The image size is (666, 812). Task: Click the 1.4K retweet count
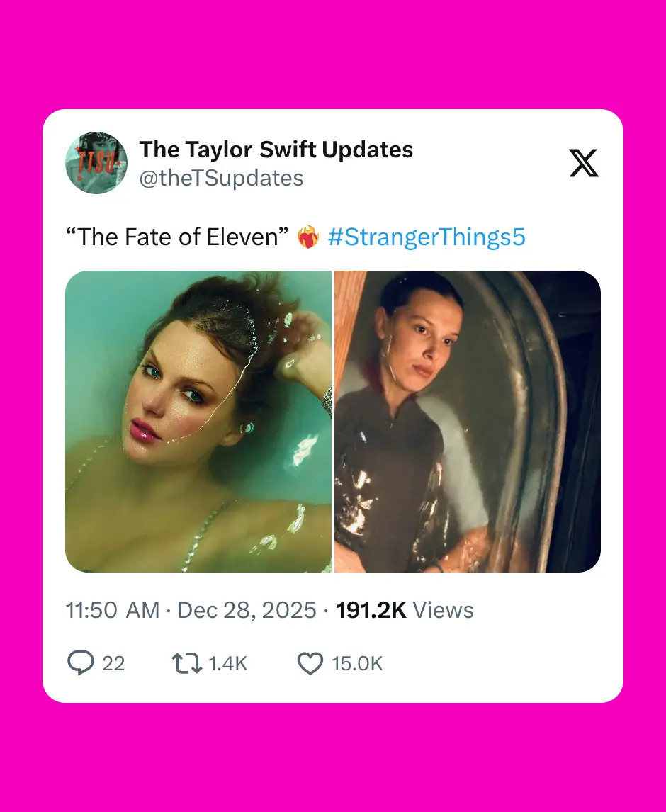tap(227, 664)
